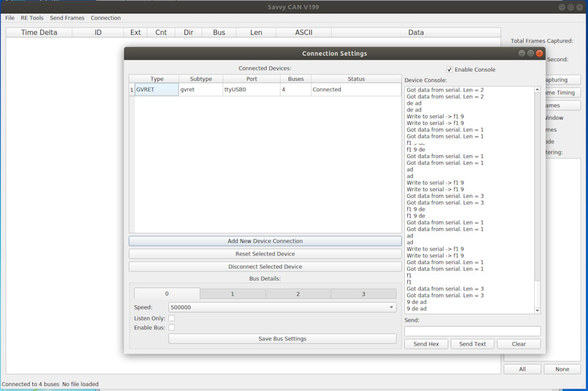
Task: Select the gvret subtype cell
Action: (201, 89)
